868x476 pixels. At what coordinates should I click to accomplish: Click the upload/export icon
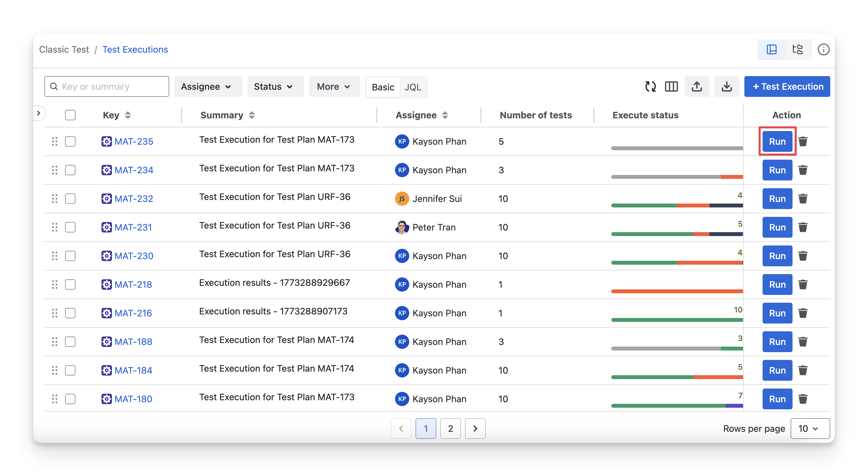coord(697,86)
